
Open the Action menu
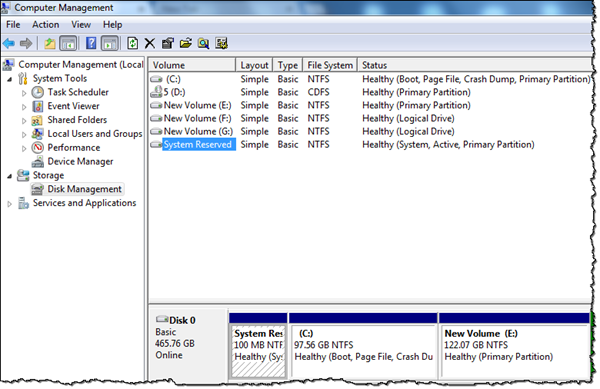tap(46, 24)
